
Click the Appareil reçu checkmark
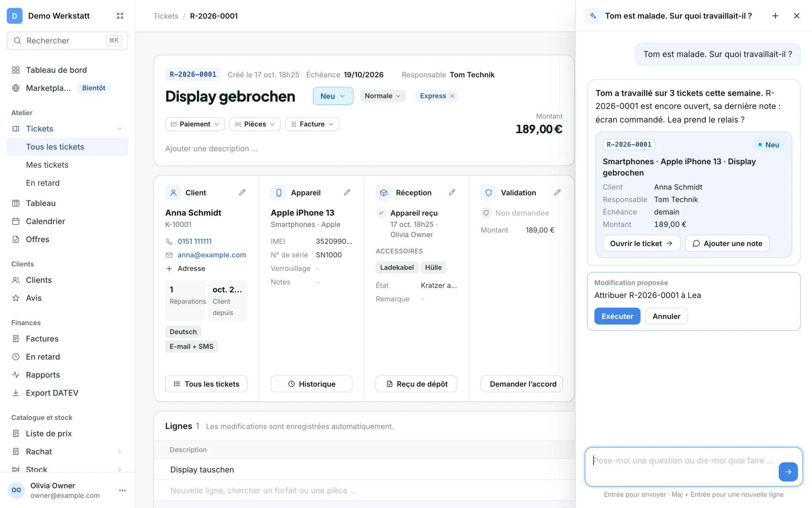pos(381,213)
